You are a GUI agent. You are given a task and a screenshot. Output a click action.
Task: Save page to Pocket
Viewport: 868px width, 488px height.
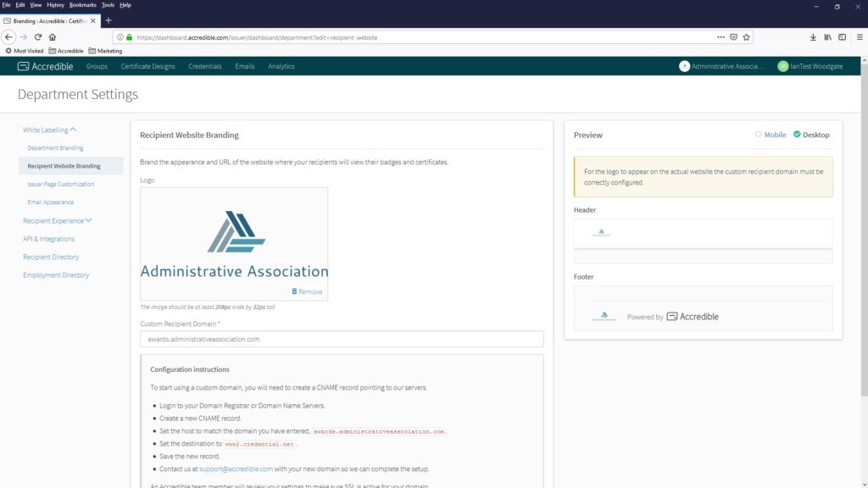(733, 37)
